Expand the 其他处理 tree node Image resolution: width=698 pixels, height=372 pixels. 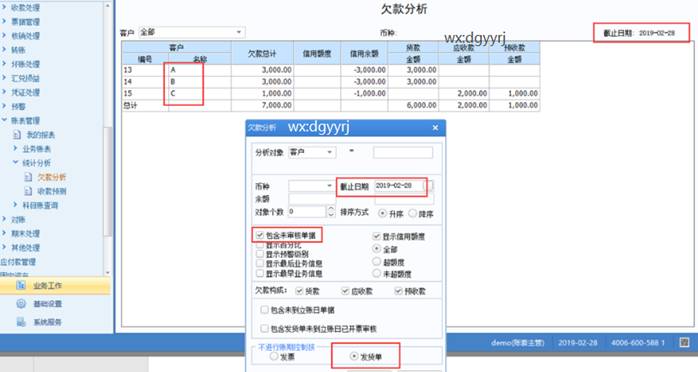[4, 247]
